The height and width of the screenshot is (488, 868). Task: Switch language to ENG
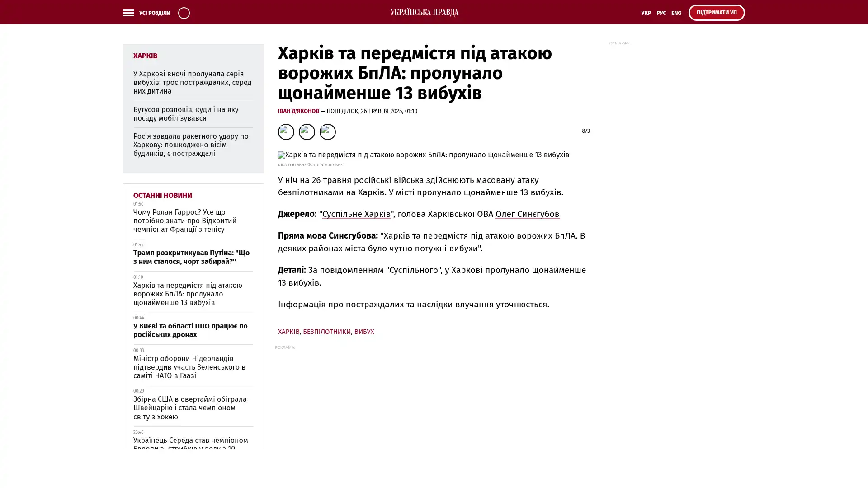[x=676, y=13]
